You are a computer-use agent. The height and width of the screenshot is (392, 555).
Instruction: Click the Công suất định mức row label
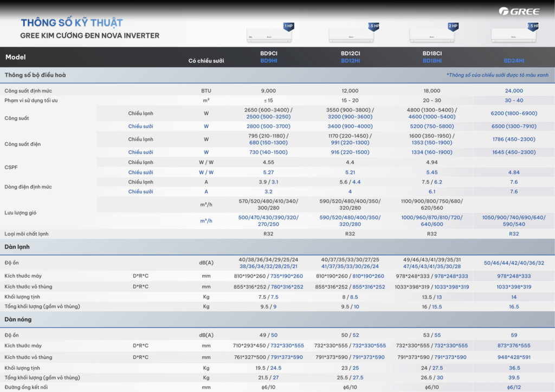[28, 91]
